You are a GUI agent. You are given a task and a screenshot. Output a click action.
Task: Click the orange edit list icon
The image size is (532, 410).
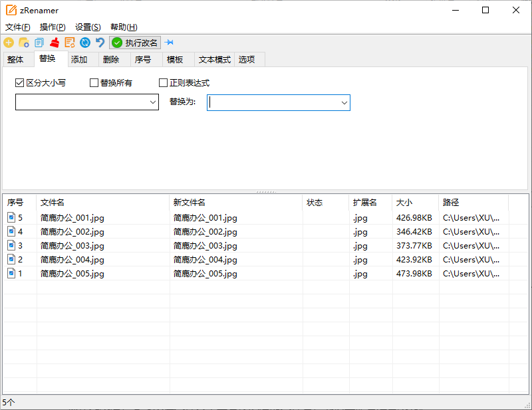point(70,43)
